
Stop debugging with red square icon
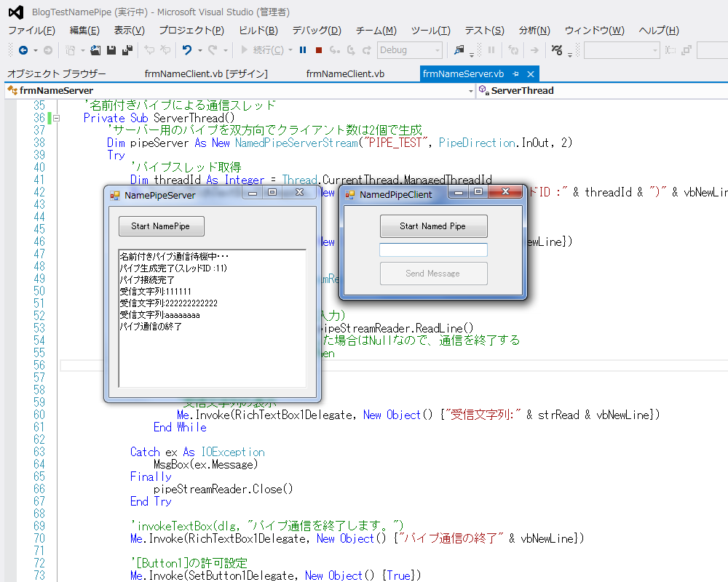(319, 49)
